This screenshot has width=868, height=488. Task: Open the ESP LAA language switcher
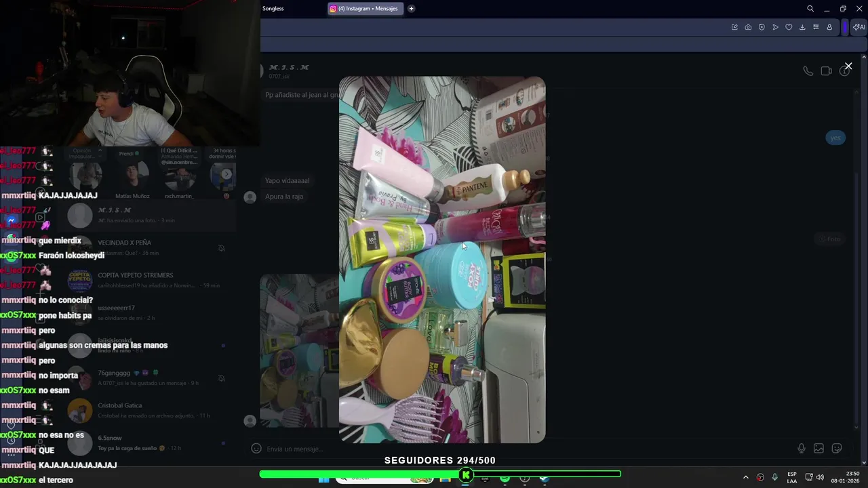pos(792,477)
